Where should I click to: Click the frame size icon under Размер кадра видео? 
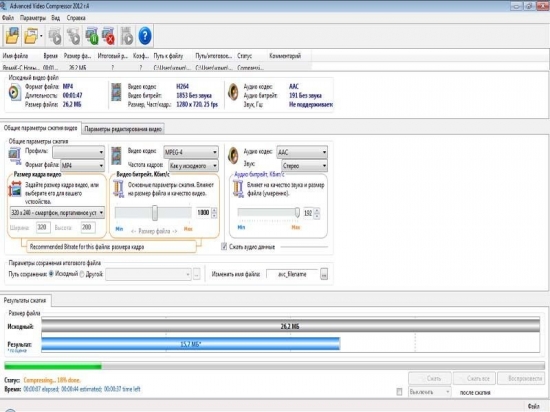(x=15, y=189)
